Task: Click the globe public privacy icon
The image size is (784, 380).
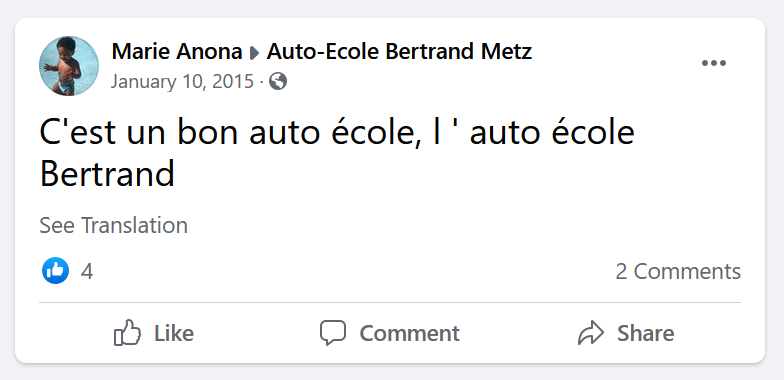Action: coord(278,81)
